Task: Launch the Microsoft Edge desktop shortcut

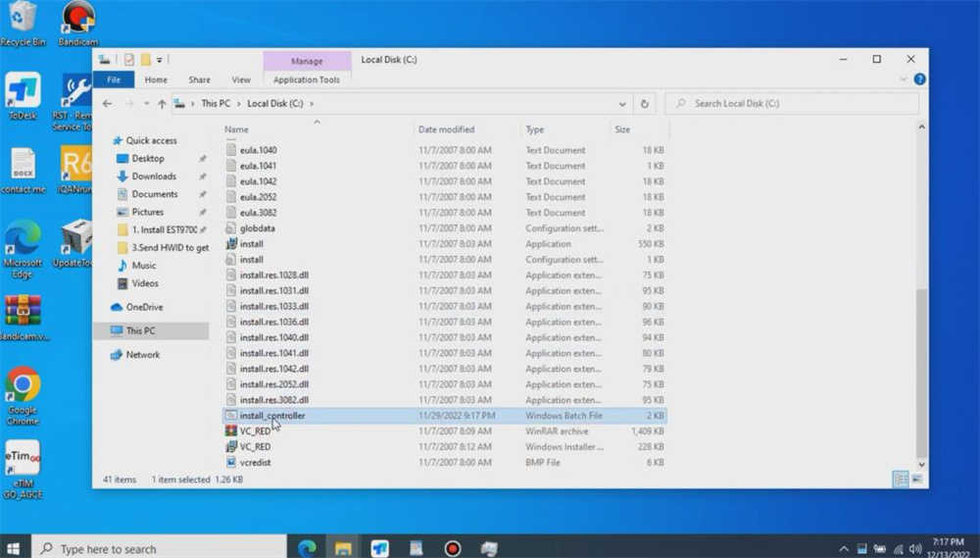Action: pyautogui.click(x=23, y=248)
